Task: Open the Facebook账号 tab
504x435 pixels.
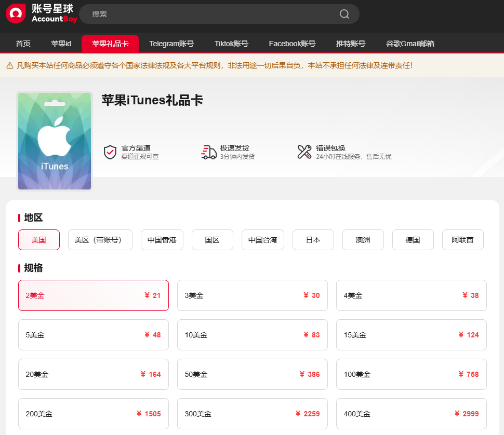Action: (292, 44)
